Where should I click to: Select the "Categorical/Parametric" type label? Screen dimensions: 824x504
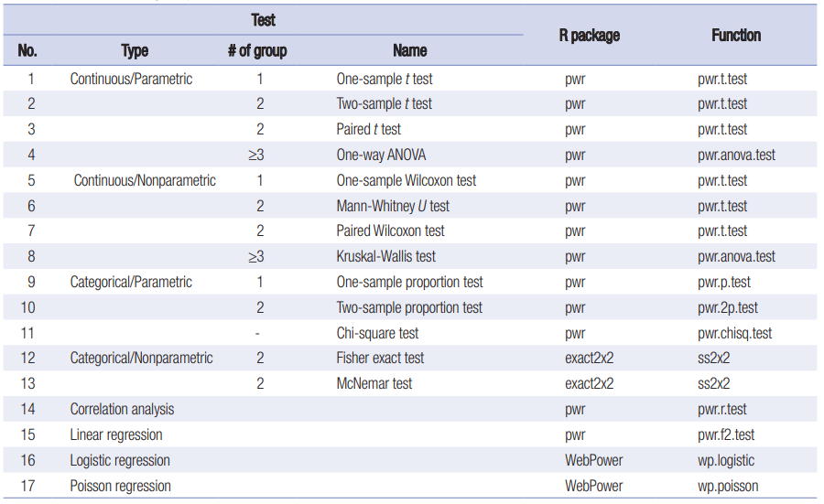click(x=131, y=282)
